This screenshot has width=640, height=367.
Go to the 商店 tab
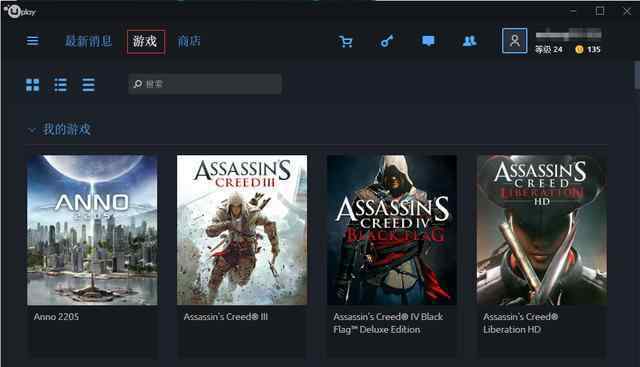click(189, 41)
